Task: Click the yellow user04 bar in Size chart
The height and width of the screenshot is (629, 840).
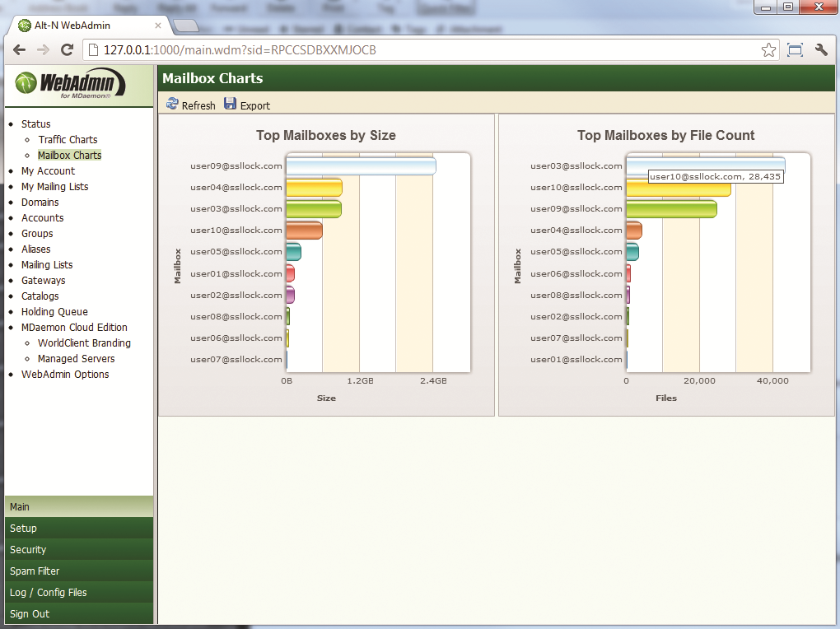Action: coord(315,188)
